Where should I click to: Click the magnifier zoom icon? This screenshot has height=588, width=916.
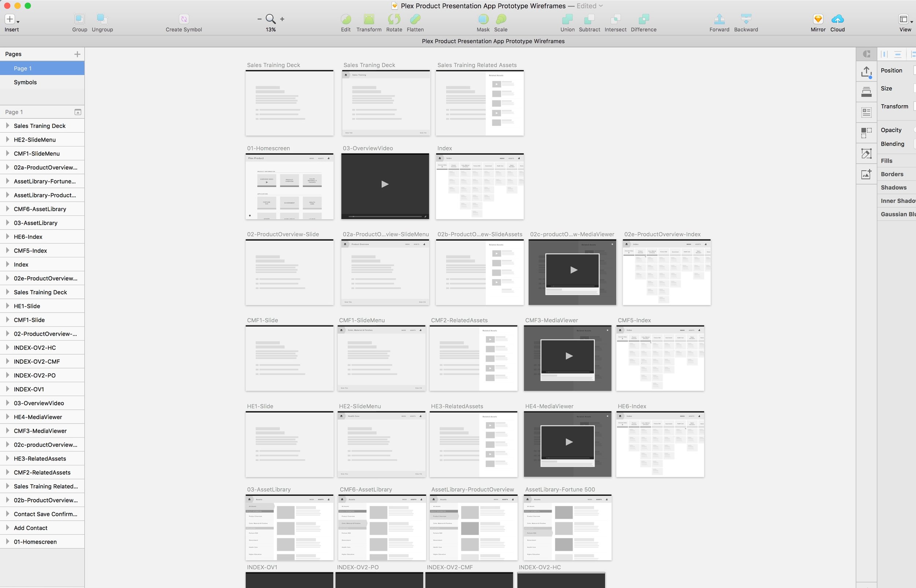pos(270,19)
